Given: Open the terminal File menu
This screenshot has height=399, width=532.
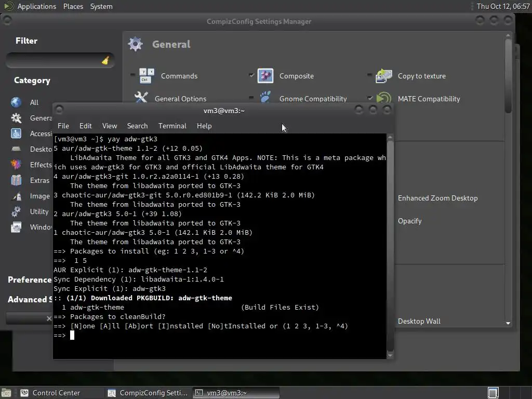Looking at the screenshot, I should (x=63, y=126).
